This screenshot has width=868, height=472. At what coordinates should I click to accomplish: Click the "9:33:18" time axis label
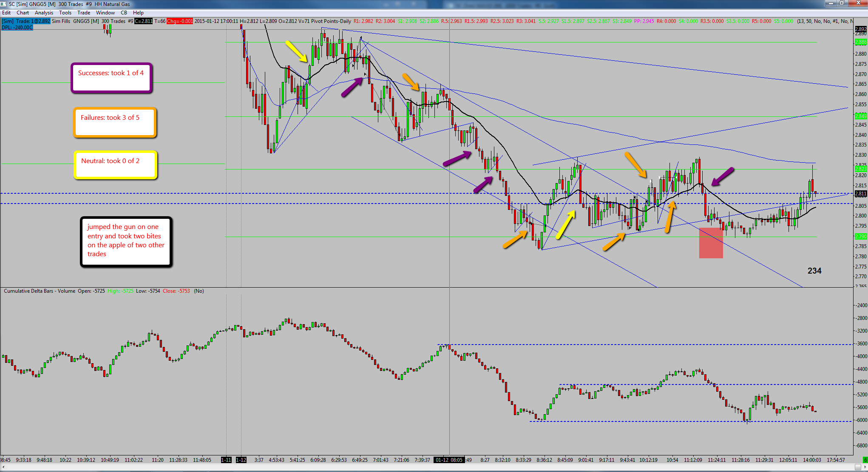coord(23,460)
